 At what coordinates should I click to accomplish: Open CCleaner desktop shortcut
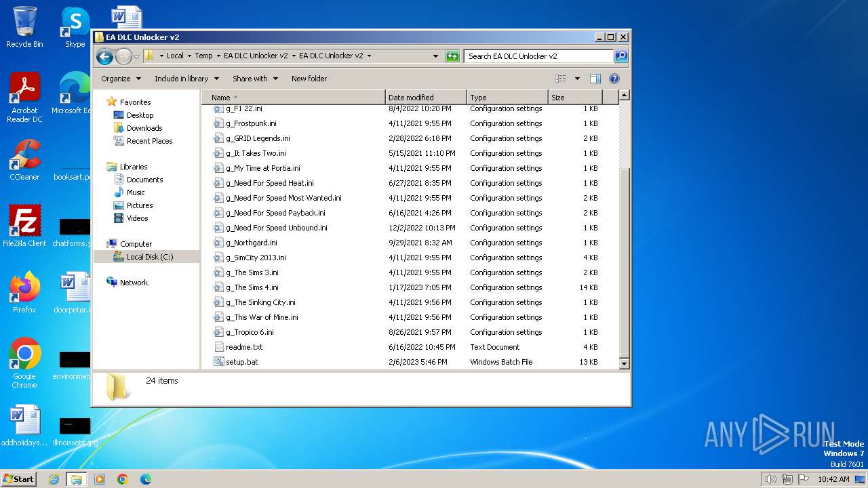(x=24, y=160)
